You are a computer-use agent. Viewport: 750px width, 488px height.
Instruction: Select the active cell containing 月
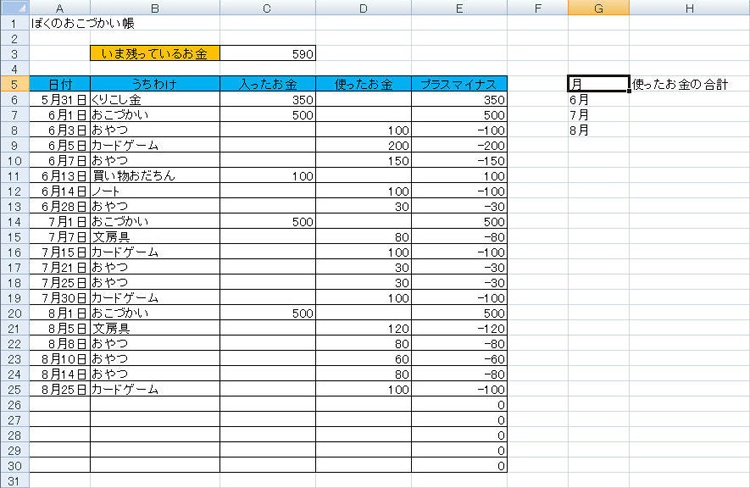tap(597, 84)
